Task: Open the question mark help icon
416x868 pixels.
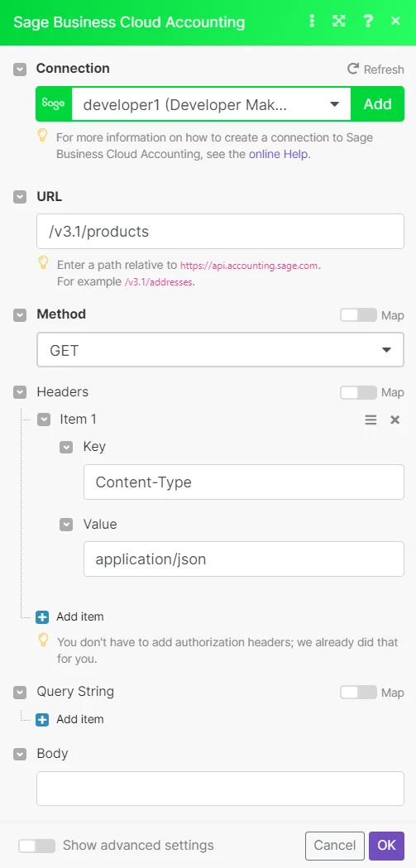Action: tap(367, 22)
